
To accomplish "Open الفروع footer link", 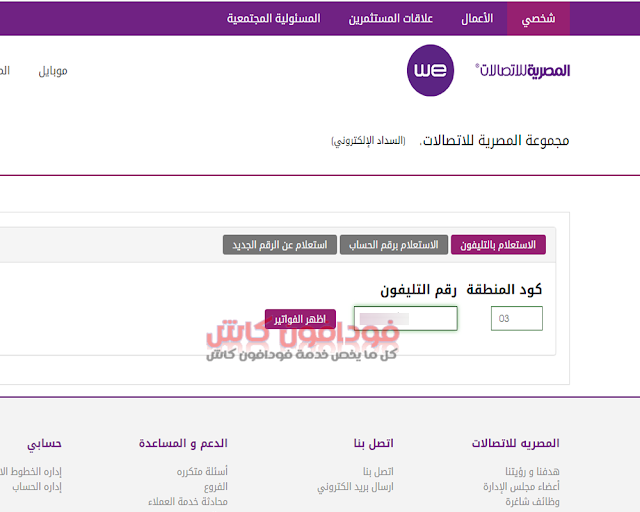I will pyautogui.click(x=216, y=487).
